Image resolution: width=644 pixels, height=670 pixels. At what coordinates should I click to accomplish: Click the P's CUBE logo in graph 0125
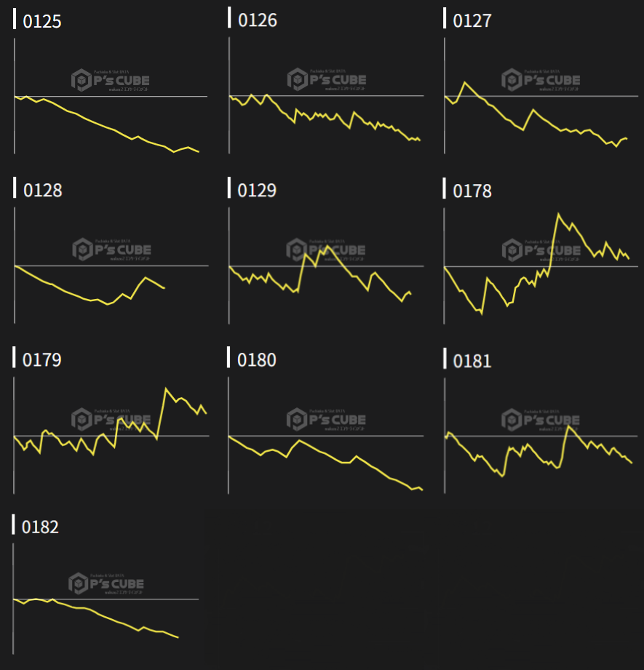click(x=111, y=80)
